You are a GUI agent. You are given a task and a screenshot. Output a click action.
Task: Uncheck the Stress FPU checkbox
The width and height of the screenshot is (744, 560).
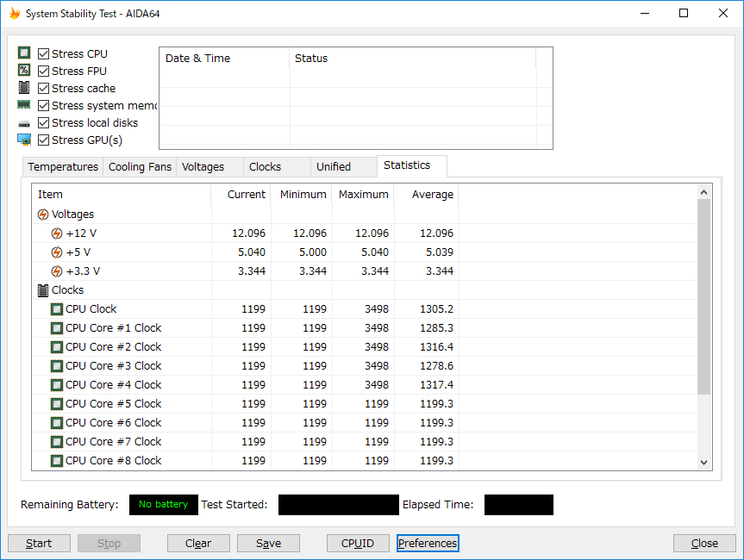pyautogui.click(x=43, y=72)
